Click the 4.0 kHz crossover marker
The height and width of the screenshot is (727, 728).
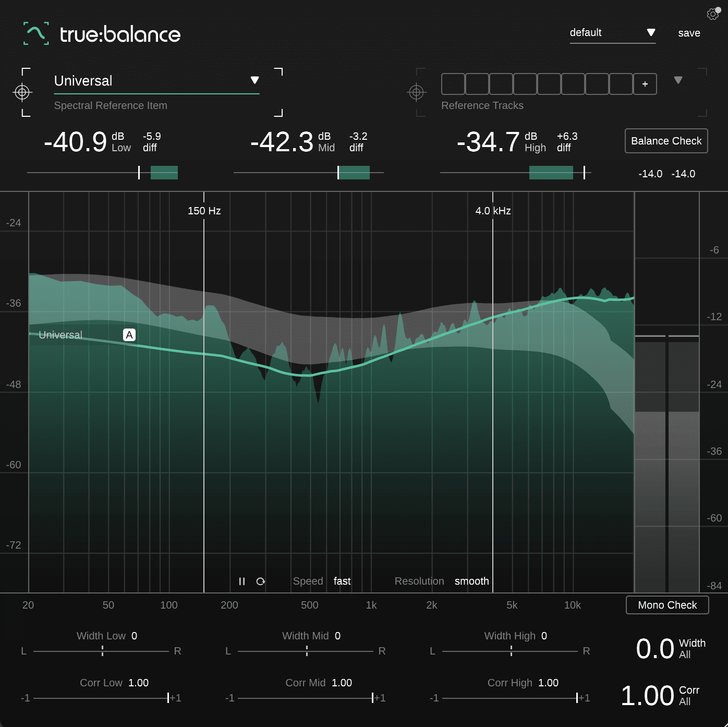(x=492, y=211)
